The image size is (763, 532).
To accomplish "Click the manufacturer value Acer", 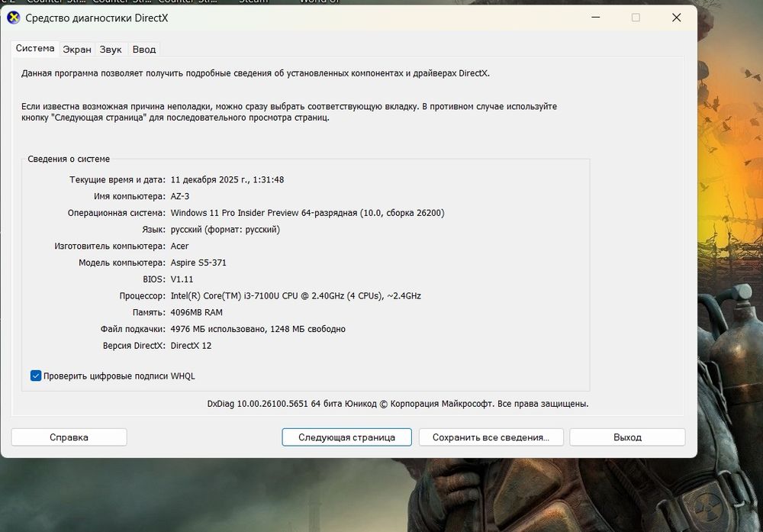I will pos(179,246).
